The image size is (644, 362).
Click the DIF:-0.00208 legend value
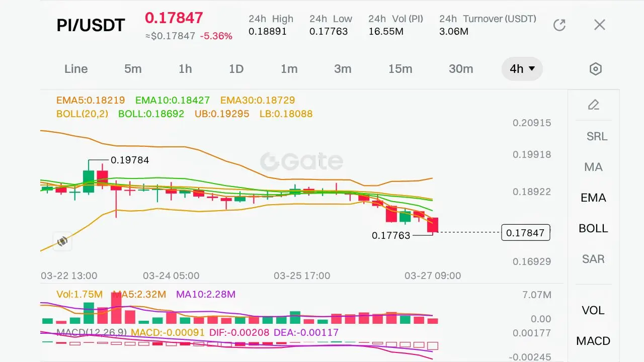(x=239, y=332)
